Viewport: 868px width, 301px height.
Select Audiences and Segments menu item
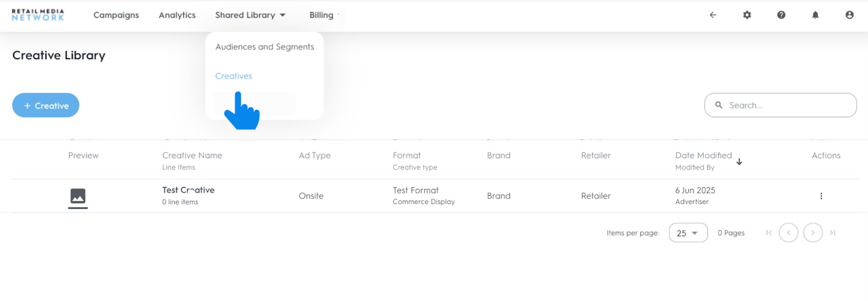point(264,47)
